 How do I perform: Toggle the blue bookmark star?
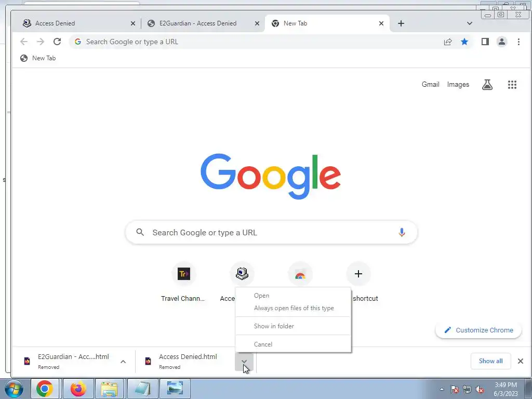pos(464,42)
